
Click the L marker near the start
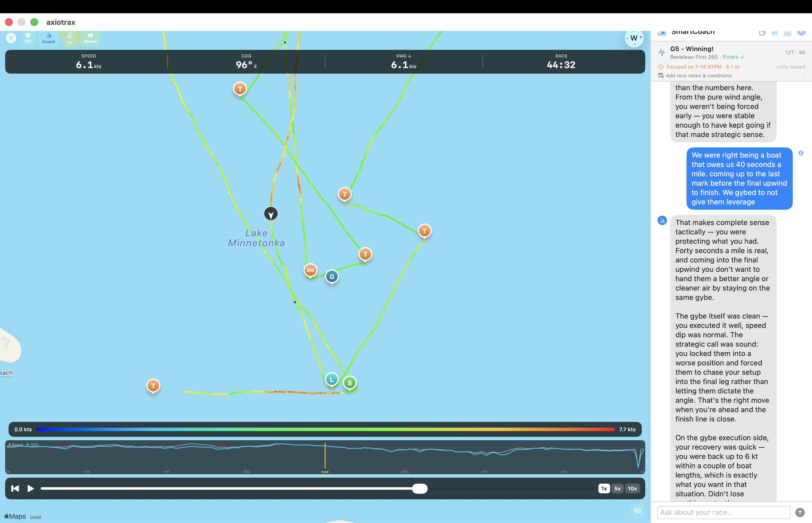(x=331, y=379)
